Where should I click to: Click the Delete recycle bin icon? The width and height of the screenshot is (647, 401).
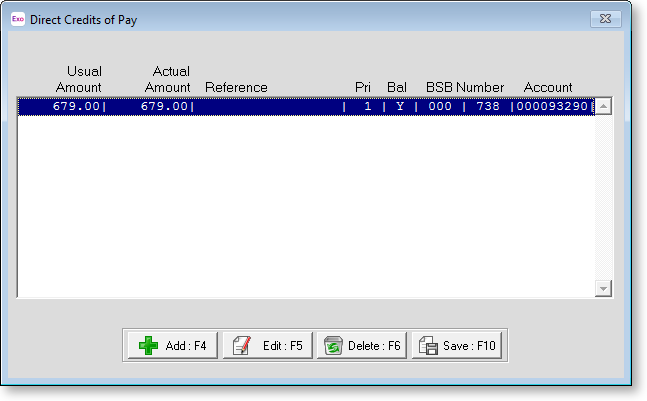pos(333,346)
